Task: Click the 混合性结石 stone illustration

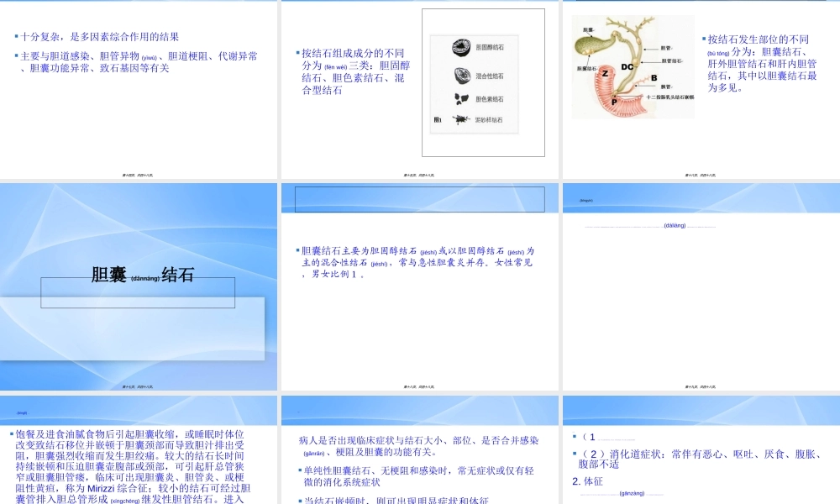Action: click(x=461, y=76)
